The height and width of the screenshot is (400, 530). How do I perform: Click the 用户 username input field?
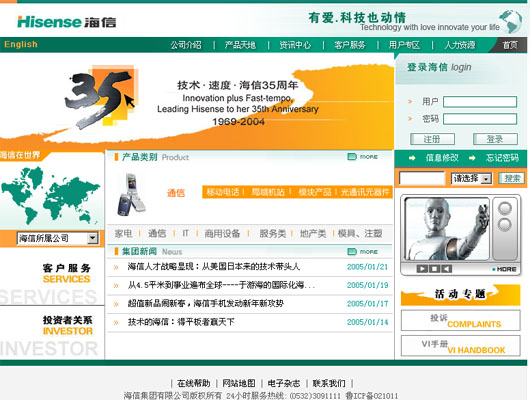480,101
